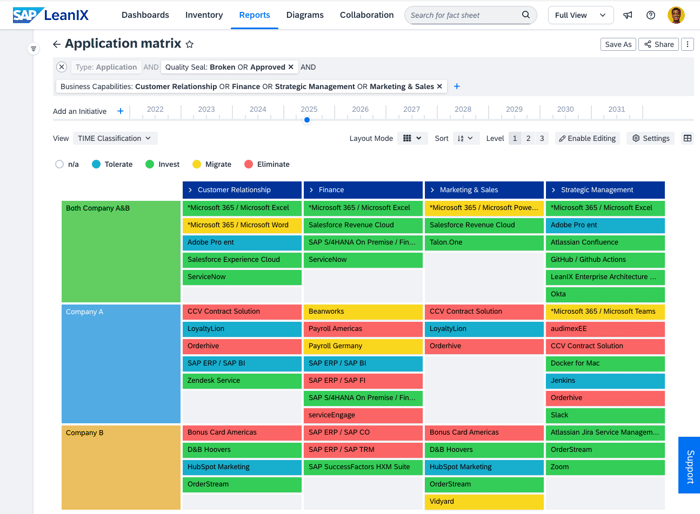700x514 pixels.
Task: Toggle the Invest legend item
Action: (x=162, y=164)
